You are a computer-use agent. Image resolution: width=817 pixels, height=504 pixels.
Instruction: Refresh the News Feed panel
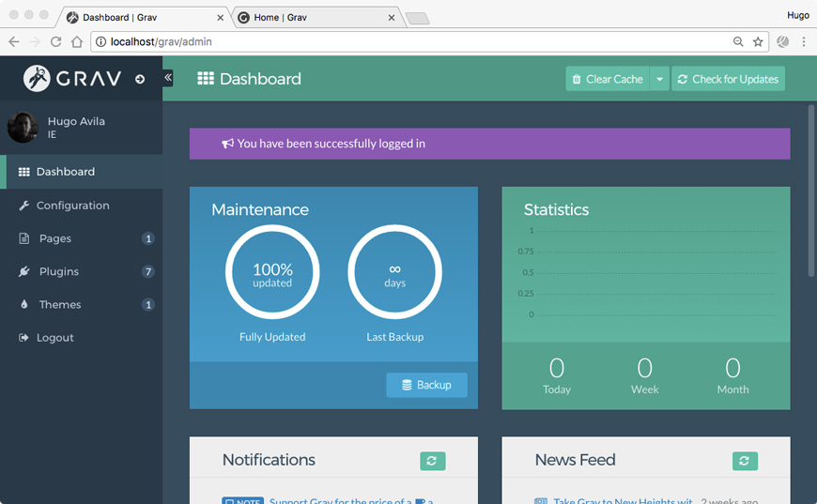click(745, 461)
